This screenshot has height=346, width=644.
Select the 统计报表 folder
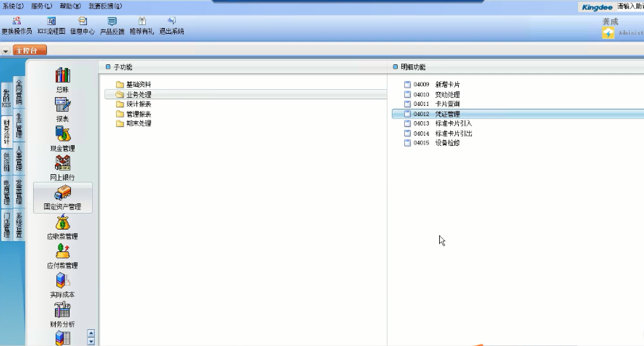click(138, 104)
